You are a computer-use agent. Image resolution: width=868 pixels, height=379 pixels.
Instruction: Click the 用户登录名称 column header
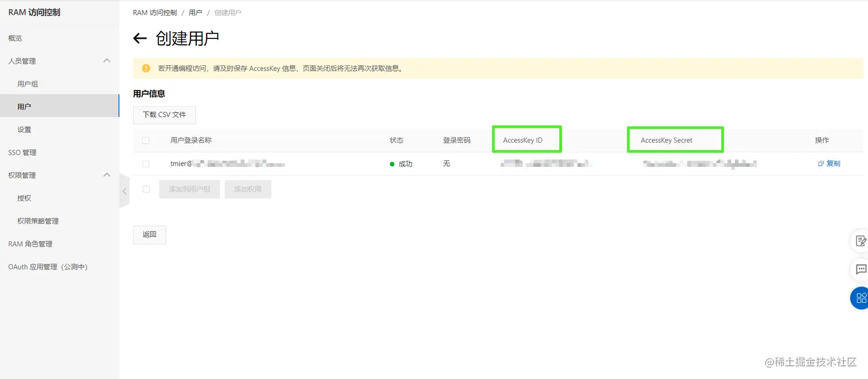pyautogui.click(x=191, y=140)
